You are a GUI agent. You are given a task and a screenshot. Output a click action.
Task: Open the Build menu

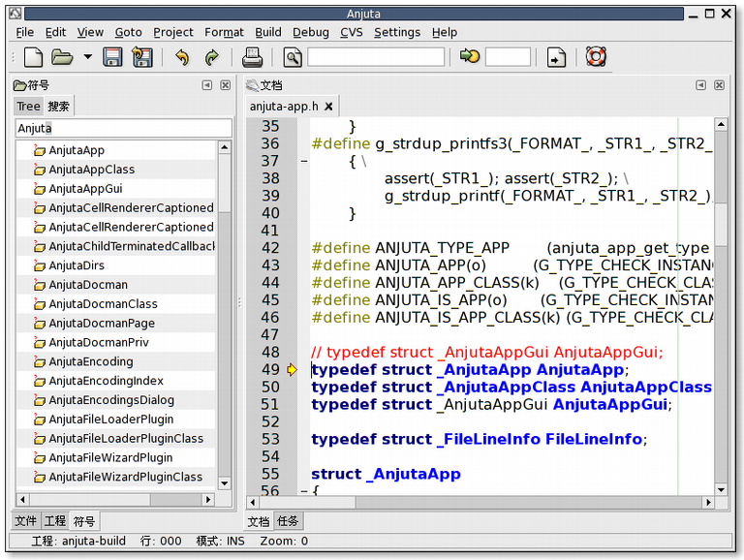(x=267, y=32)
